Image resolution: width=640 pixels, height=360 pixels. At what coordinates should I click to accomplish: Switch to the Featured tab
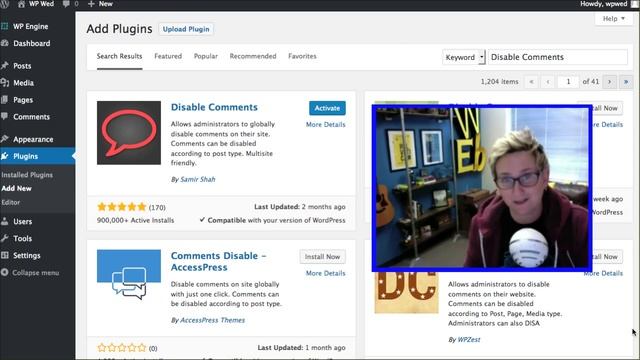[168, 56]
